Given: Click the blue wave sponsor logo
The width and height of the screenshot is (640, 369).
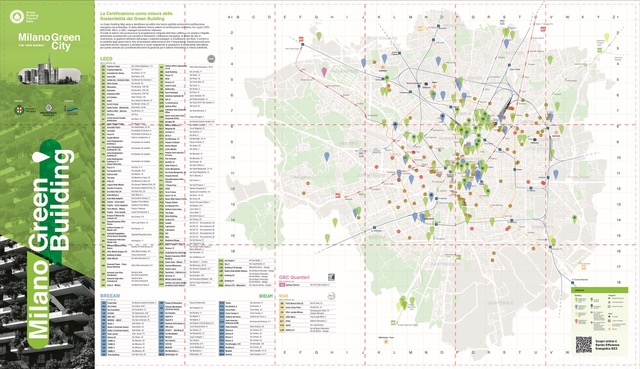Looking at the screenshot, I should point(71,109).
